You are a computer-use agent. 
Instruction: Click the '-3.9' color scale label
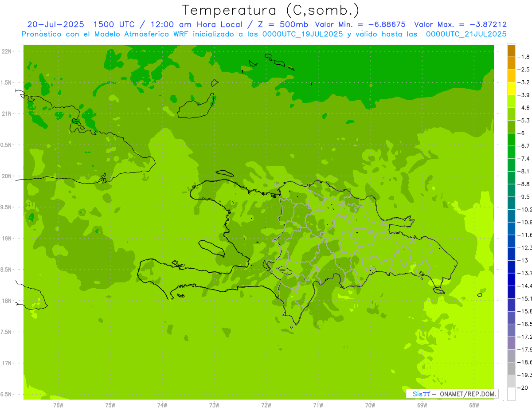pyautogui.click(x=524, y=95)
